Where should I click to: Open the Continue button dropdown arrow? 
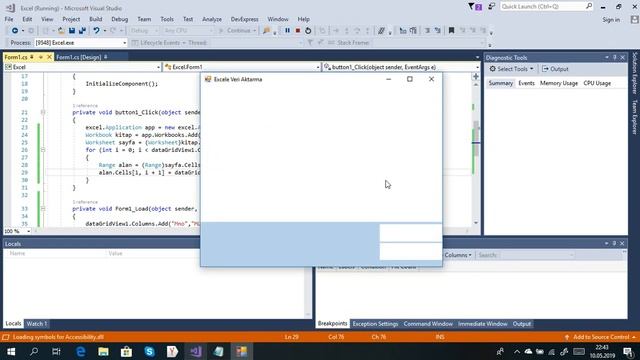[x=254, y=31]
